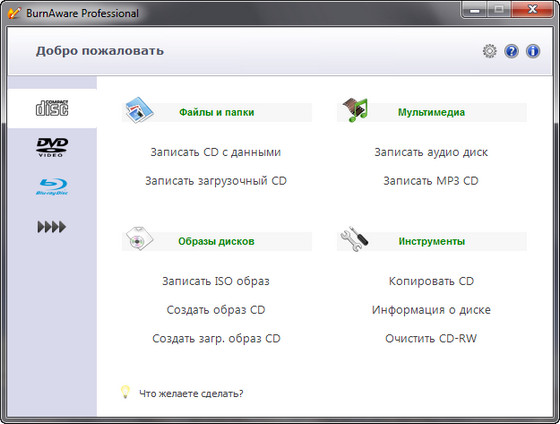Click the Добро пожаловать title
The height and width of the screenshot is (424, 560).
point(100,51)
